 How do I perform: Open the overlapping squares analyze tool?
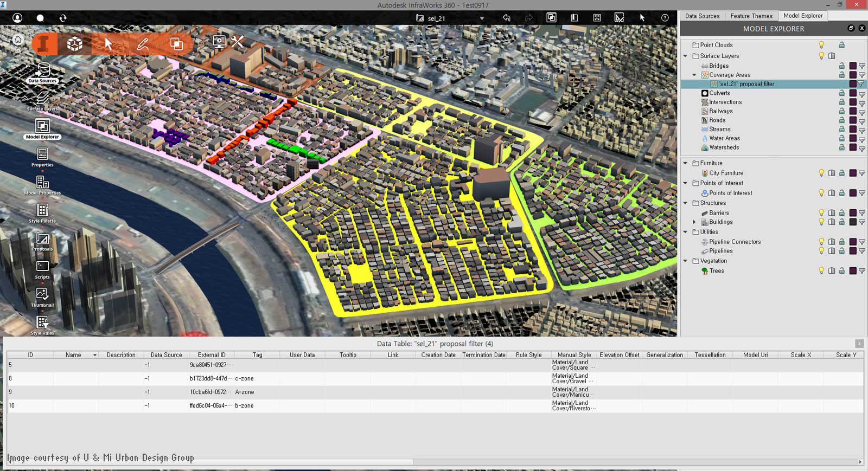tap(177, 44)
